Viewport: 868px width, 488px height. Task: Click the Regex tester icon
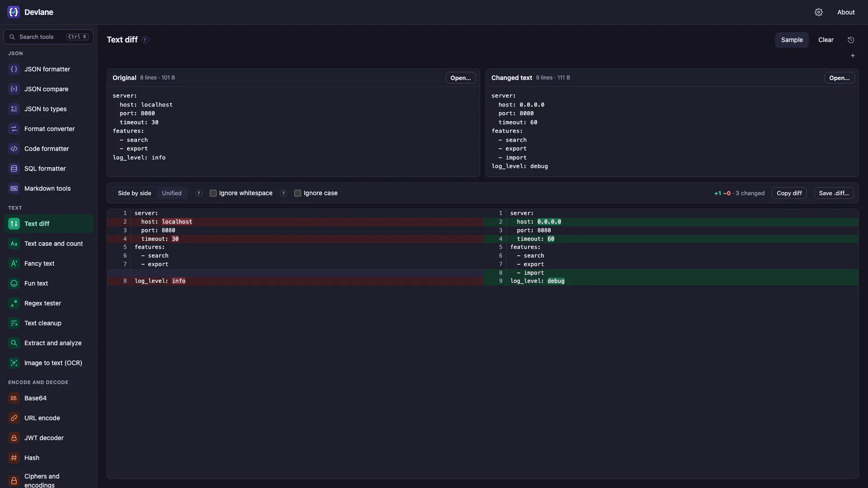point(14,303)
